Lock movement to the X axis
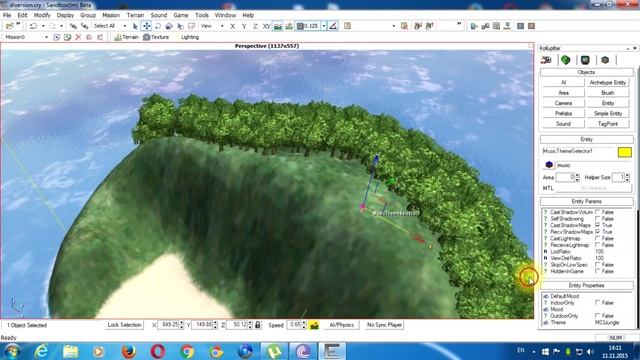Viewport: 640px width, 360px height. click(x=233, y=26)
